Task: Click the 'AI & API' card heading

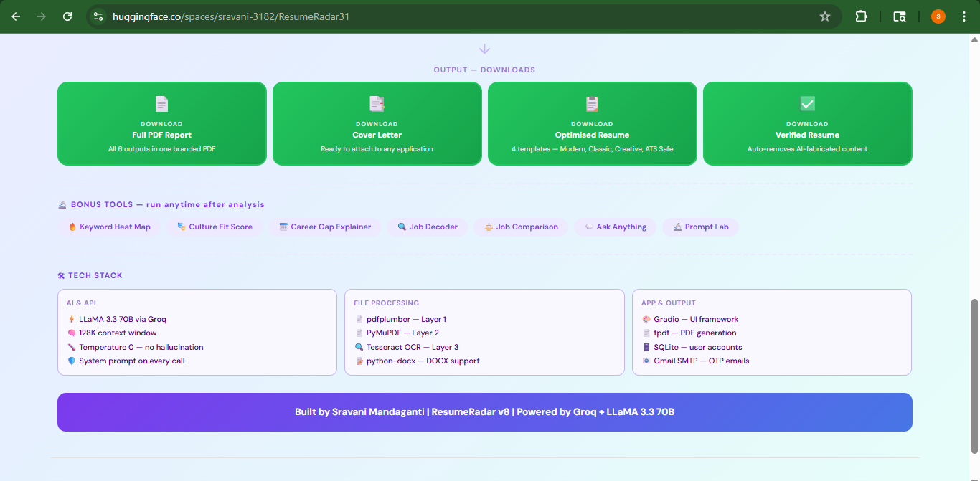Action: point(81,303)
